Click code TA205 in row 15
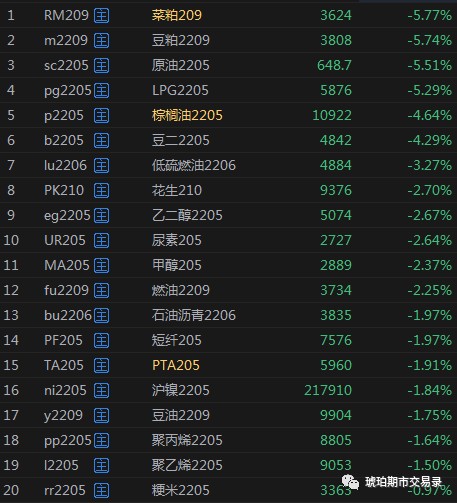Screen dimensions: 457x503 pos(64,365)
